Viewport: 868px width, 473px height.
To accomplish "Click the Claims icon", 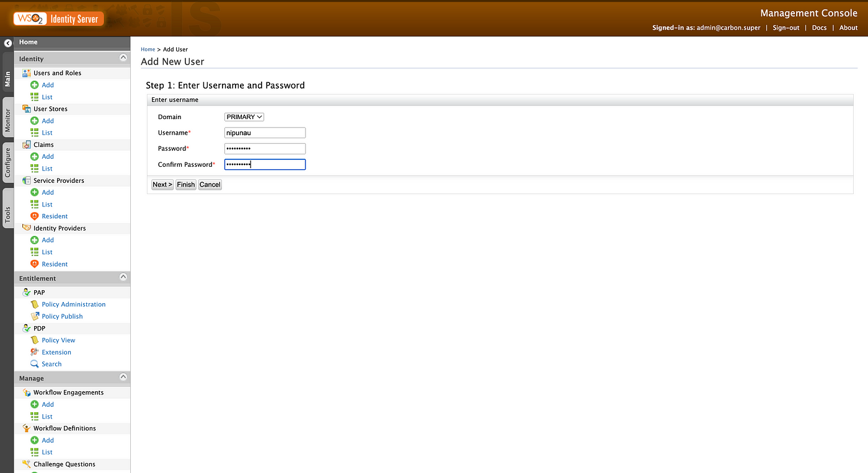I will (x=27, y=144).
